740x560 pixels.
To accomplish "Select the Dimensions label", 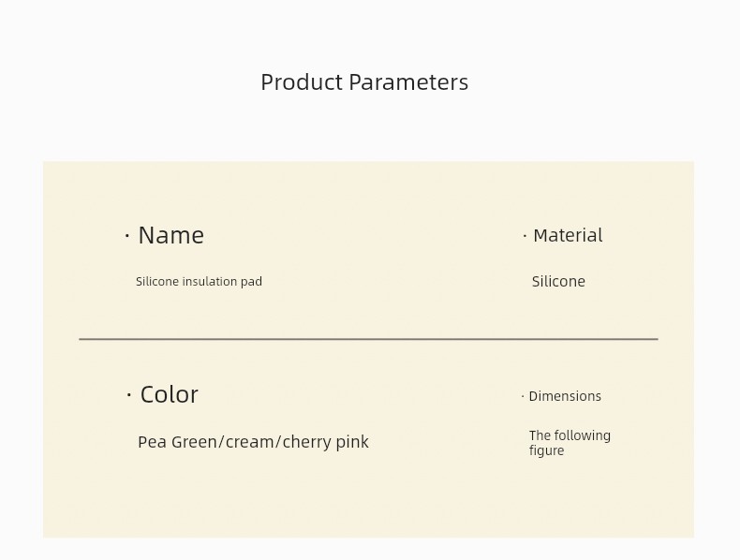I will [565, 396].
